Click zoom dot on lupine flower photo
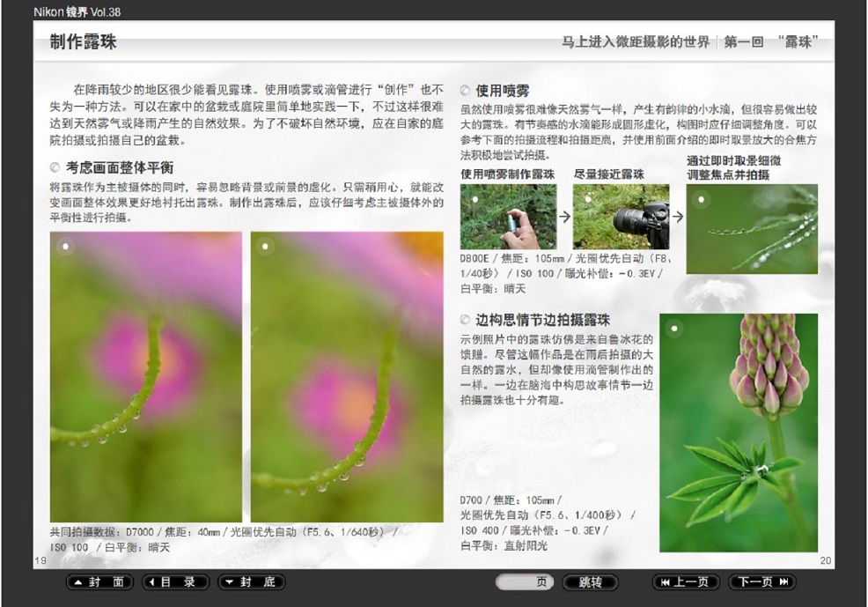This screenshot has width=868, height=607. (x=674, y=329)
